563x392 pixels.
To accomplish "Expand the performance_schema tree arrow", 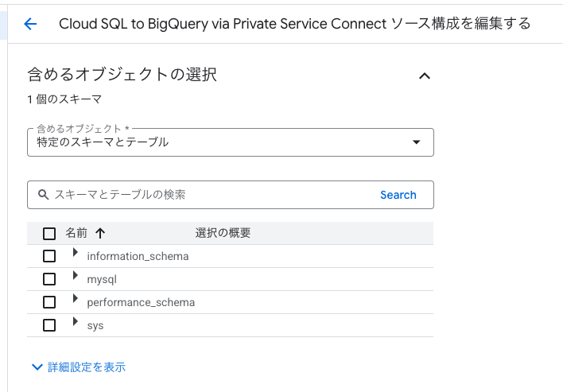I will click(75, 298).
